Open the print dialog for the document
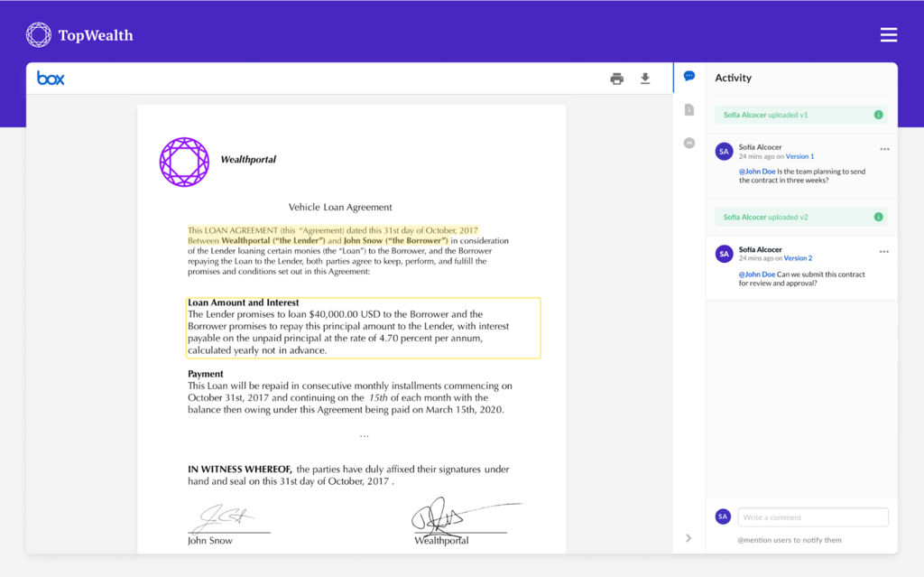The width and height of the screenshot is (924, 577). click(x=616, y=79)
